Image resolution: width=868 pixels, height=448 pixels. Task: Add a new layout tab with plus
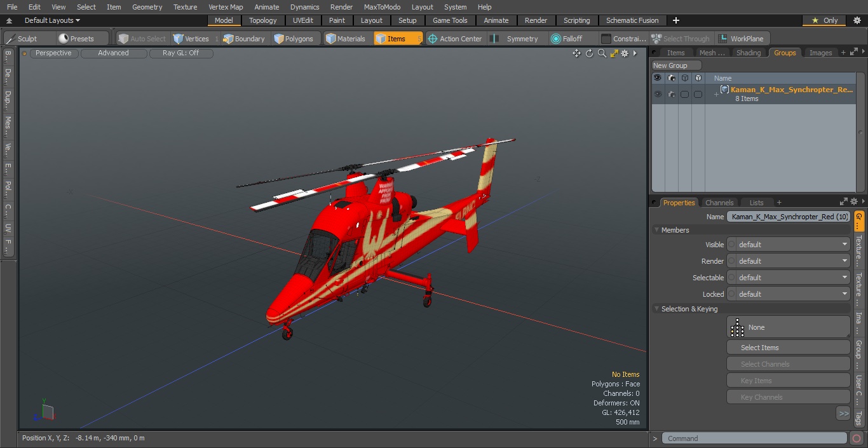pos(675,20)
